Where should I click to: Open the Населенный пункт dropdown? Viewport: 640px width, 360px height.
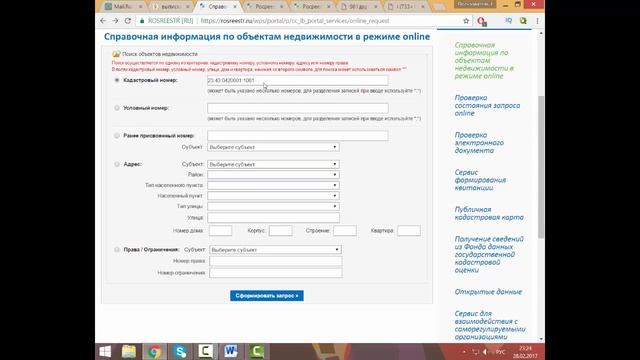[x=273, y=196]
